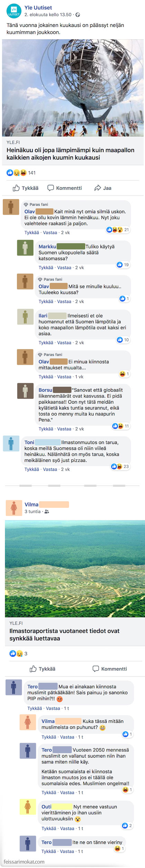The image size is (145, 868).
Task: Open Toni's blue profile avatar
Action: 11,444
